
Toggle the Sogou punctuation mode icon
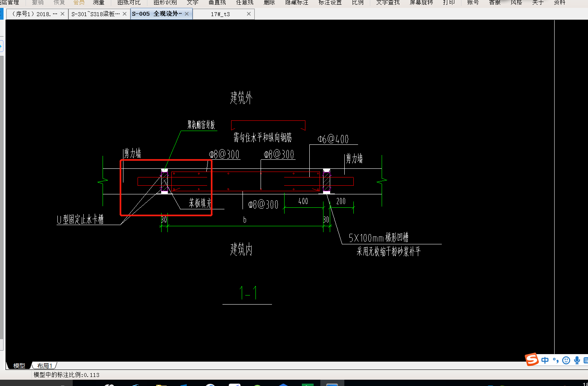click(x=555, y=360)
